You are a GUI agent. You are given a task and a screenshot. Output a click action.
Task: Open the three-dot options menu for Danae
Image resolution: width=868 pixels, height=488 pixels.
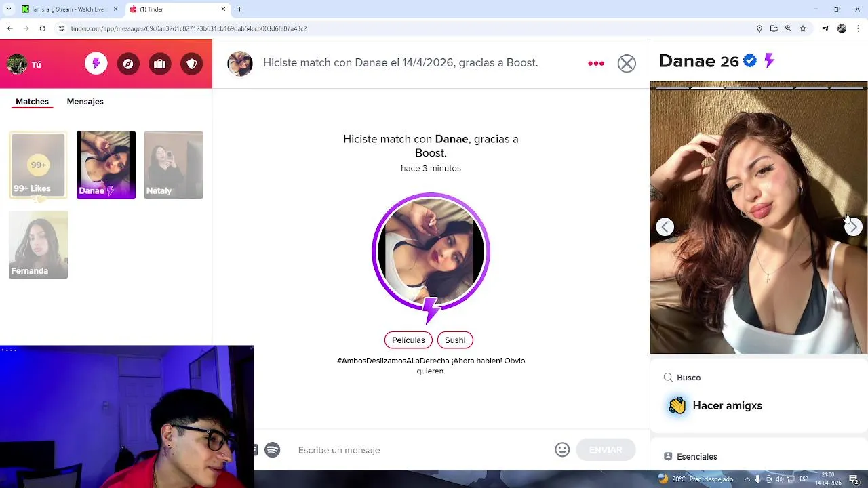[x=595, y=63]
